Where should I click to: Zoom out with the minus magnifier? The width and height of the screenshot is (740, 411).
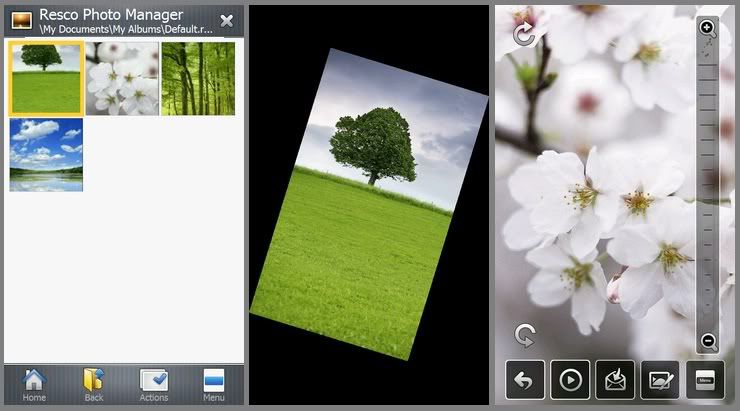pyautogui.click(x=708, y=341)
